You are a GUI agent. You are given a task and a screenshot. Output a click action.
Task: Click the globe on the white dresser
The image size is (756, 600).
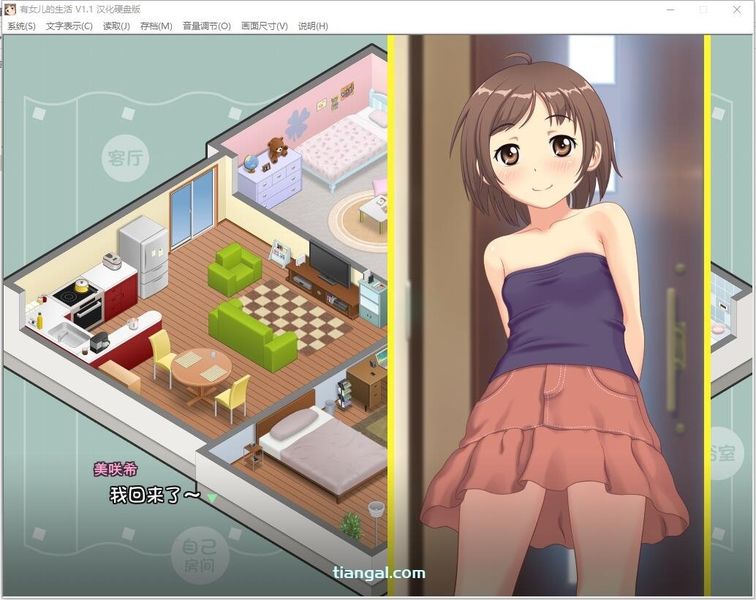pyautogui.click(x=250, y=160)
